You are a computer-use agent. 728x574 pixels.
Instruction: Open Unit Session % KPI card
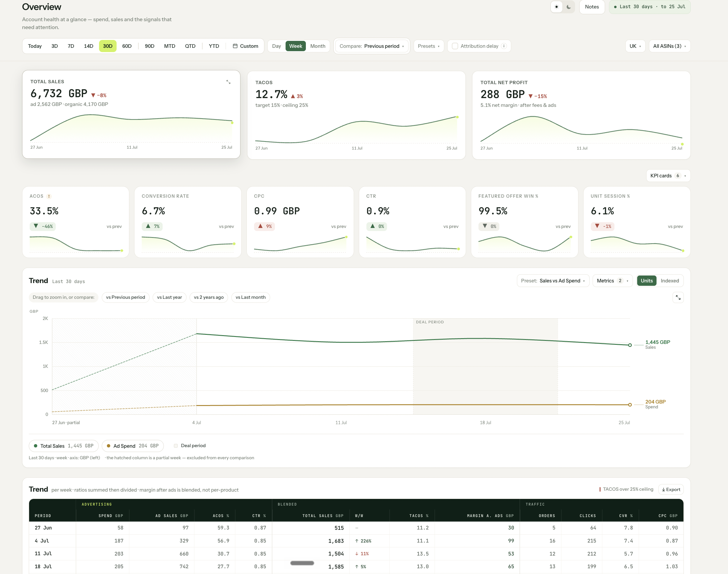637,222
